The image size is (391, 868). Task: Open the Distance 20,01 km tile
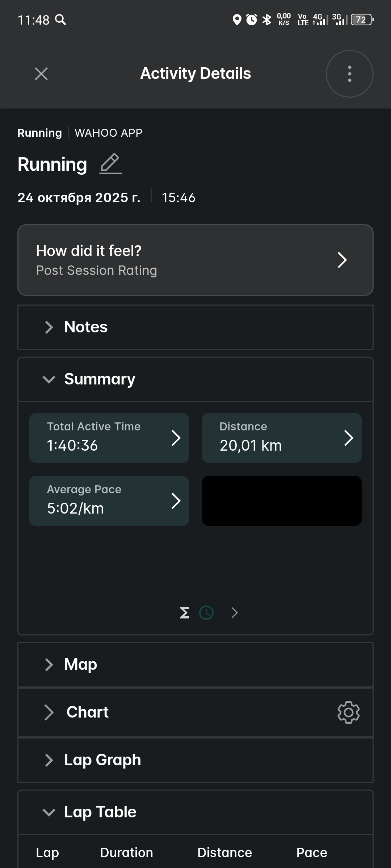(x=282, y=438)
